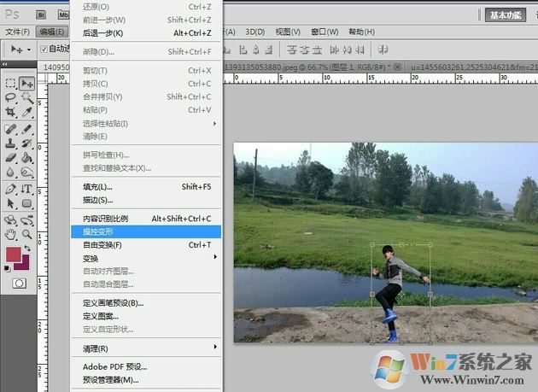The width and height of the screenshot is (538, 392).
Task: Select the Rectangular Marquee tool
Action: [x=11, y=83]
